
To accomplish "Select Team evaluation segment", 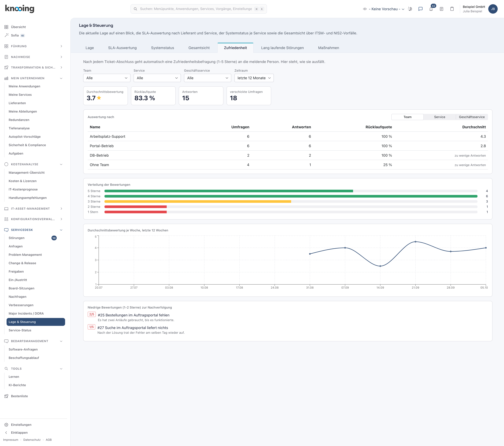I will click(407, 117).
